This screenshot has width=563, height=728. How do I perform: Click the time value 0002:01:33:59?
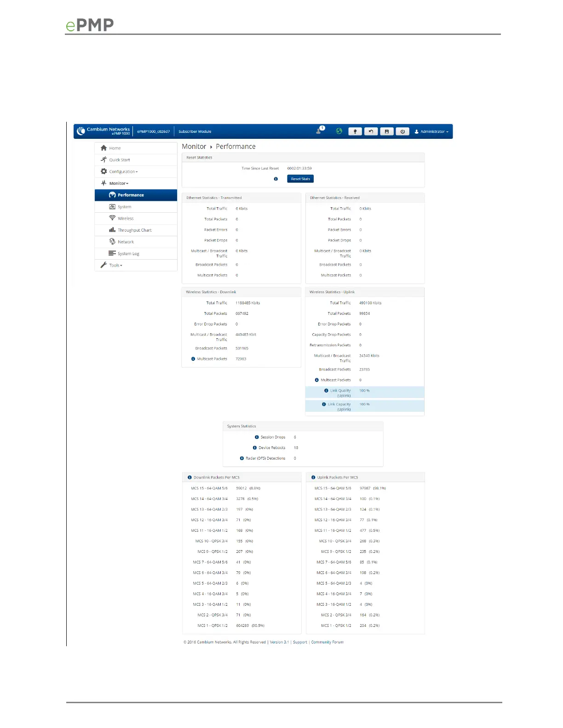[299, 168]
